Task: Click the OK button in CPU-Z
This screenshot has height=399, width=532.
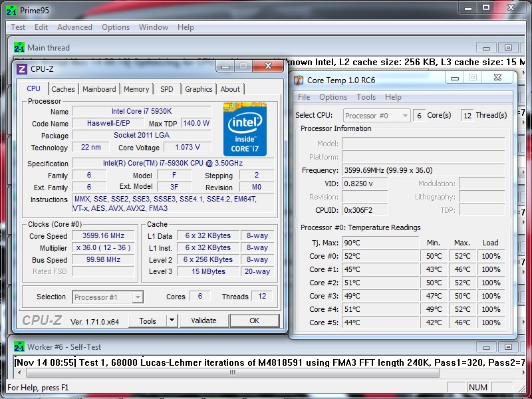Action: (x=255, y=321)
